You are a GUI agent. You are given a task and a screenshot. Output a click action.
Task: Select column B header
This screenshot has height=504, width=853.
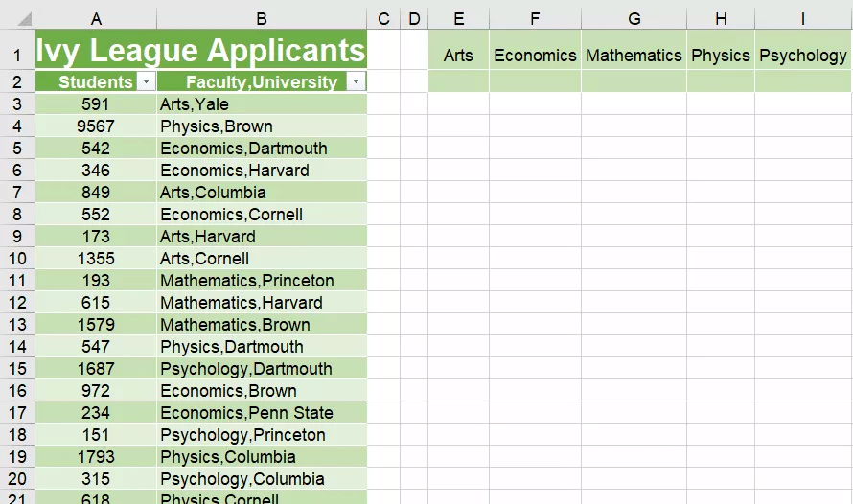(262, 19)
